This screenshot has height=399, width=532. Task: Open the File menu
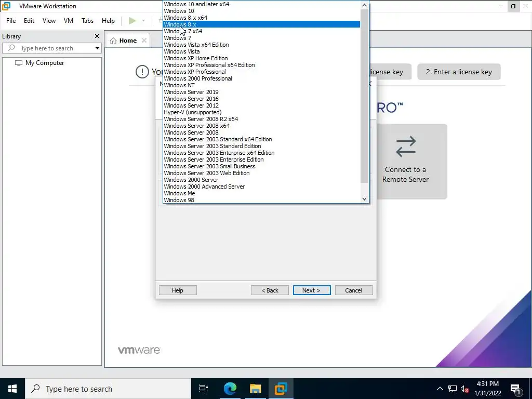(x=11, y=21)
